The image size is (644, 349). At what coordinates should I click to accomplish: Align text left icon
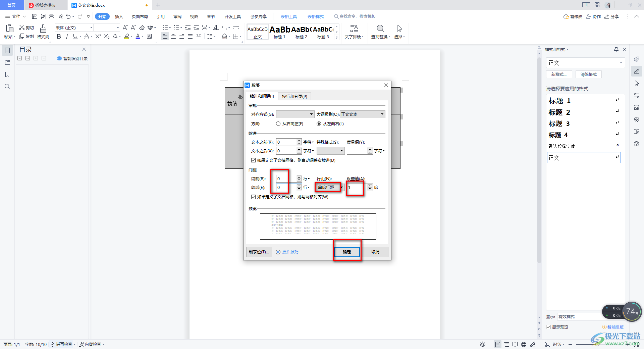click(165, 37)
